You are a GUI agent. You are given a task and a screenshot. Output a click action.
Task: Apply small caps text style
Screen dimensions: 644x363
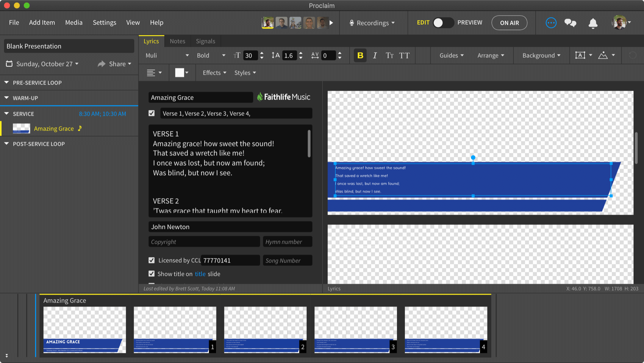point(389,55)
